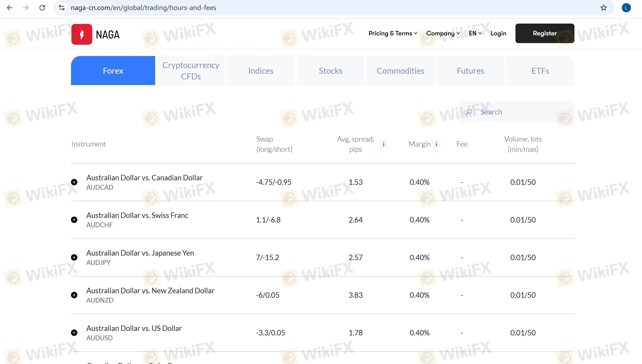Click the AUDUSD ticker symbol text
Screen dimensions: 642x364
(x=100, y=338)
